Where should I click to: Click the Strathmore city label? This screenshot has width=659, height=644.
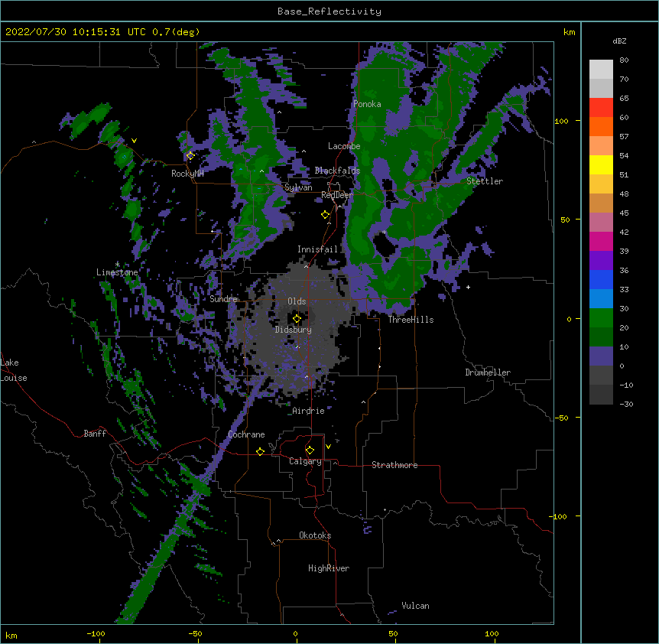(x=394, y=465)
